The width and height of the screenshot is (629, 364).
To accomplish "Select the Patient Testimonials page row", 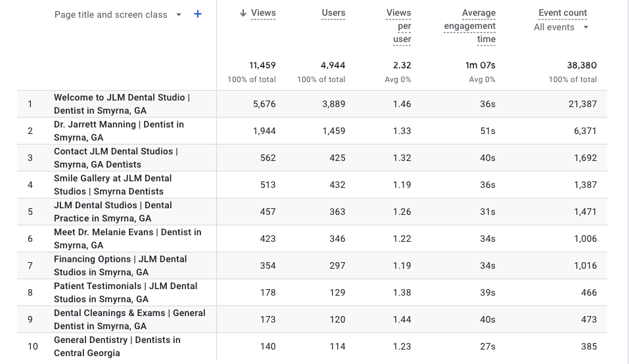I will (x=312, y=292).
